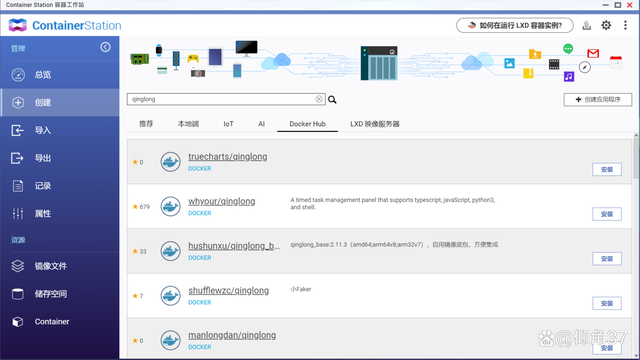Open the 总览 overview page
Screen dimensions: 640x360
click(60, 75)
